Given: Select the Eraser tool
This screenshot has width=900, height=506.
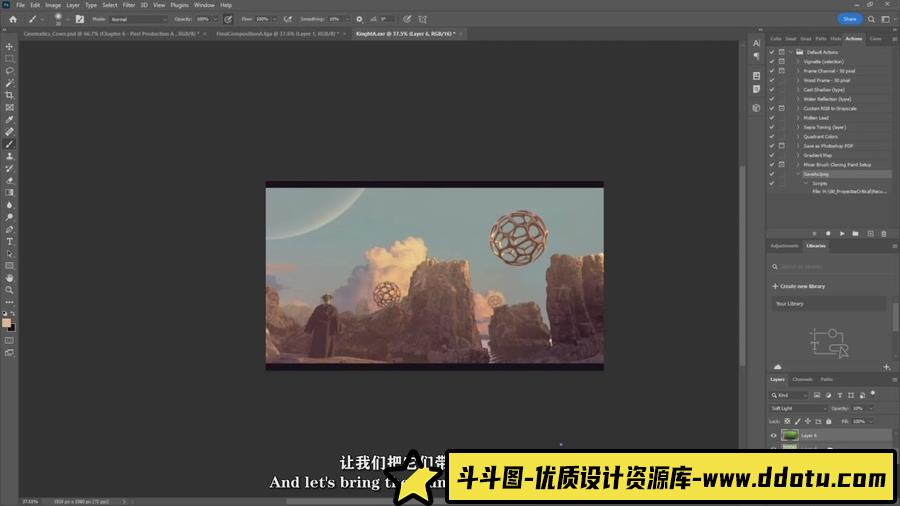Looking at the screenshot, I should click(9, 181).
